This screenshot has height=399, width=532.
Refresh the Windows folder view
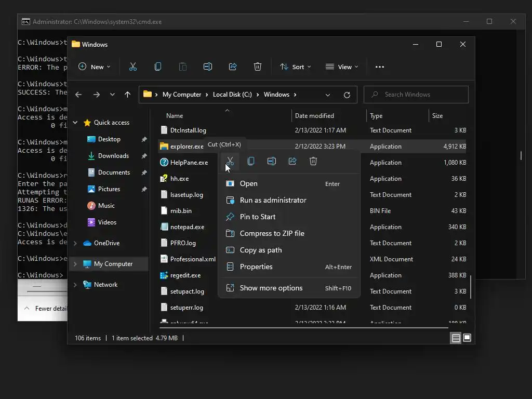tap(347, 95)
